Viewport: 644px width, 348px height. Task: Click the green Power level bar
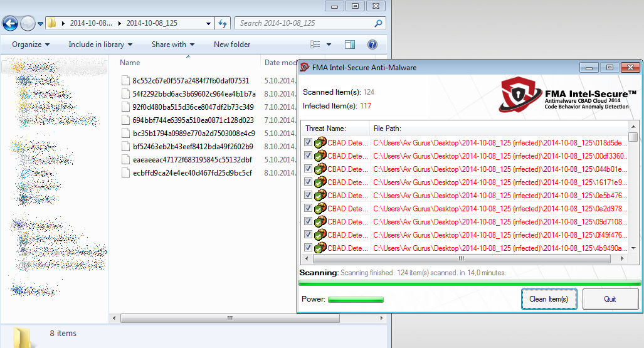(356, 300)
